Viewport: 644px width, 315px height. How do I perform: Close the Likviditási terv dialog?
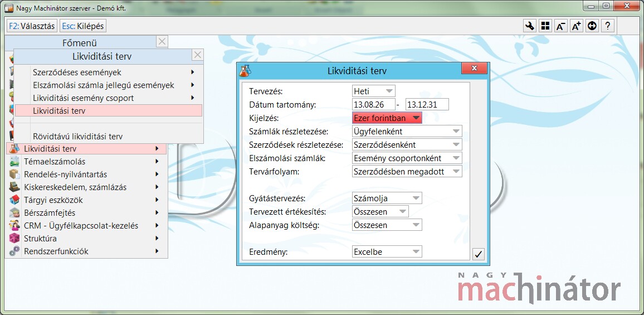click(474, 68)
